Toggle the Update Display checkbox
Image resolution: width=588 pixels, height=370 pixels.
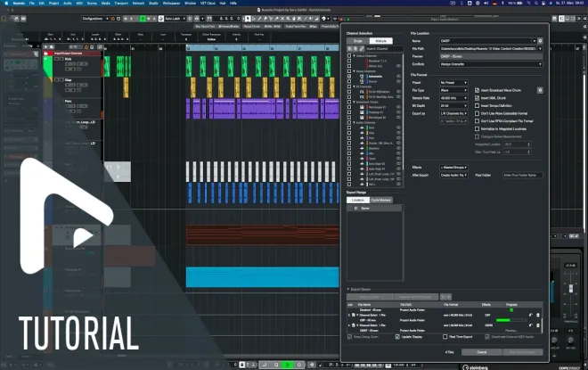[x=397, y=337]
